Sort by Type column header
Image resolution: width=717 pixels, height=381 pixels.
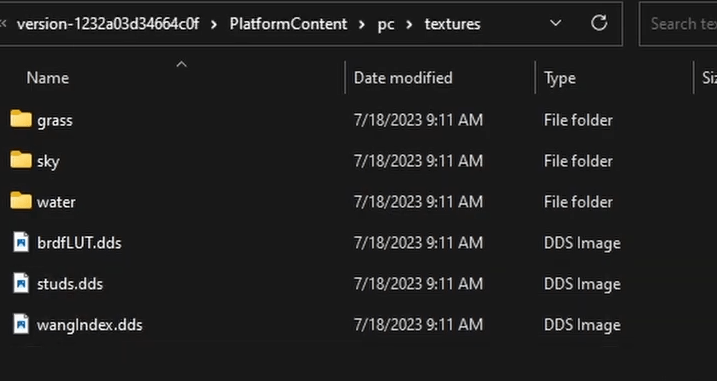click(560, 78)
